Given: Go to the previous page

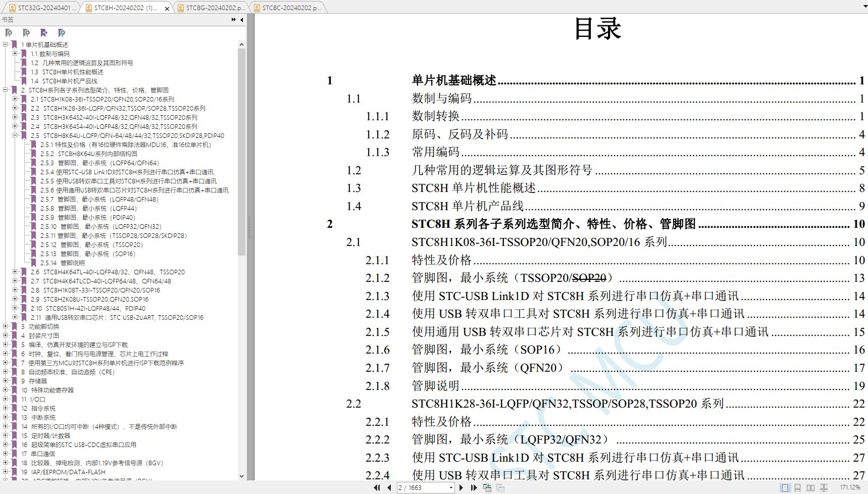Looking at the screenshot, I should pyautogui.click(x=389, y=487).
